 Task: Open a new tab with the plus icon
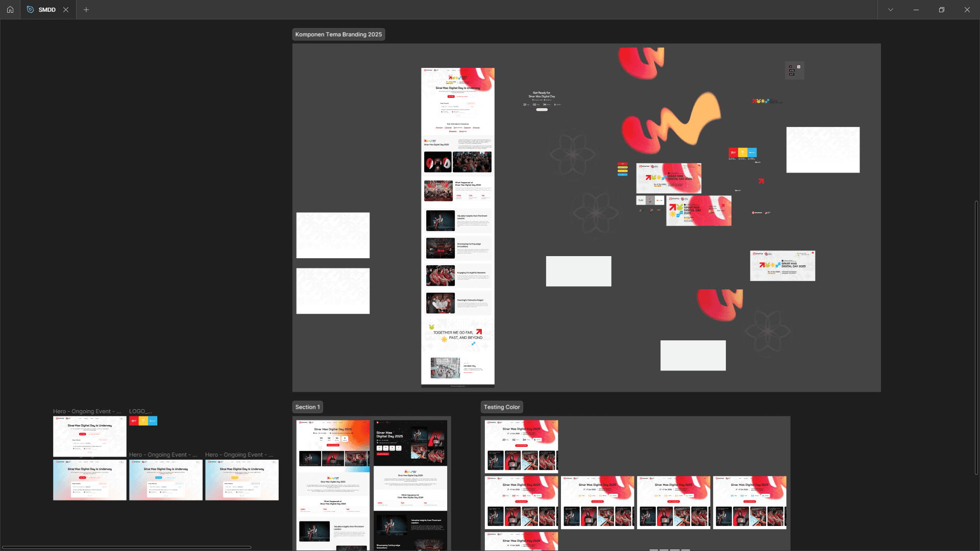click(86, 10)
